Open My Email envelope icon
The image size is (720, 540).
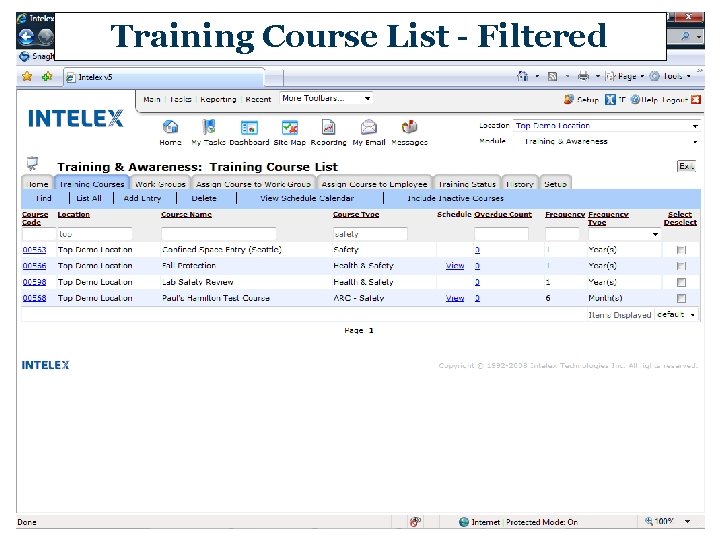coord(369,127)
